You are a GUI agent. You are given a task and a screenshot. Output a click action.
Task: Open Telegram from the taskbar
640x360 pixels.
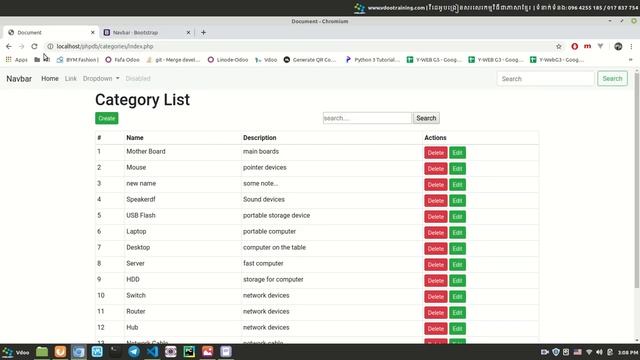tap(134, 352)
